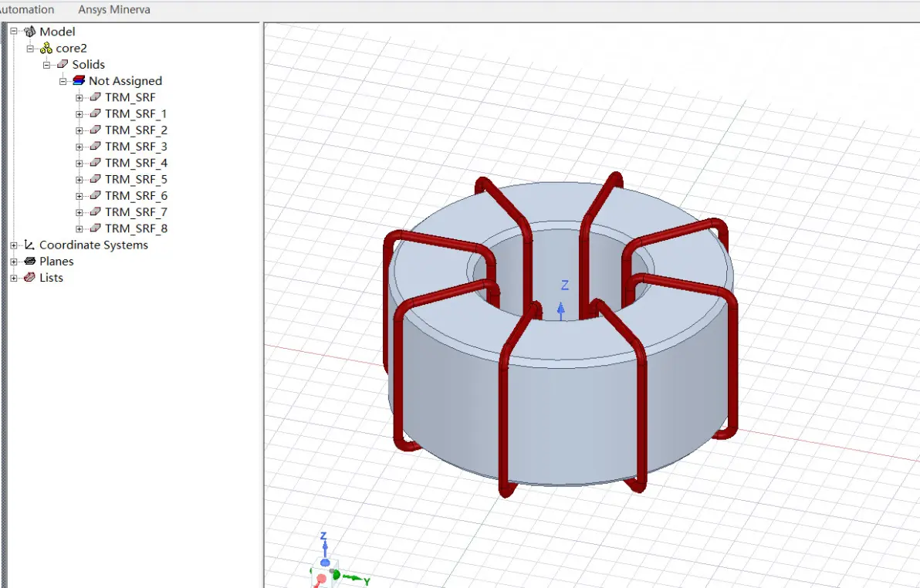Click the Planes icon in tree
Image resolution: width=920 pixels, height=588 pixels.
[30, 261]
